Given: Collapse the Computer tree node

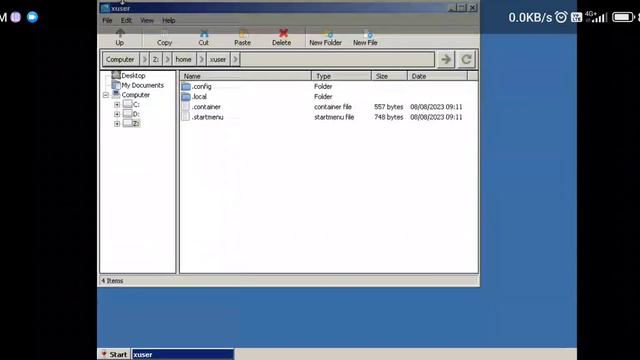Looking at the screenshot, I should 106,95.
